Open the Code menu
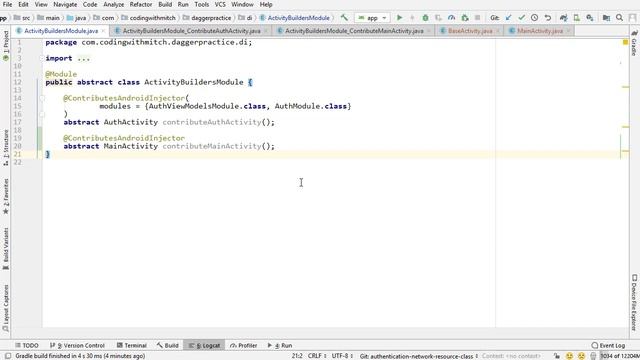 [90, 4]
